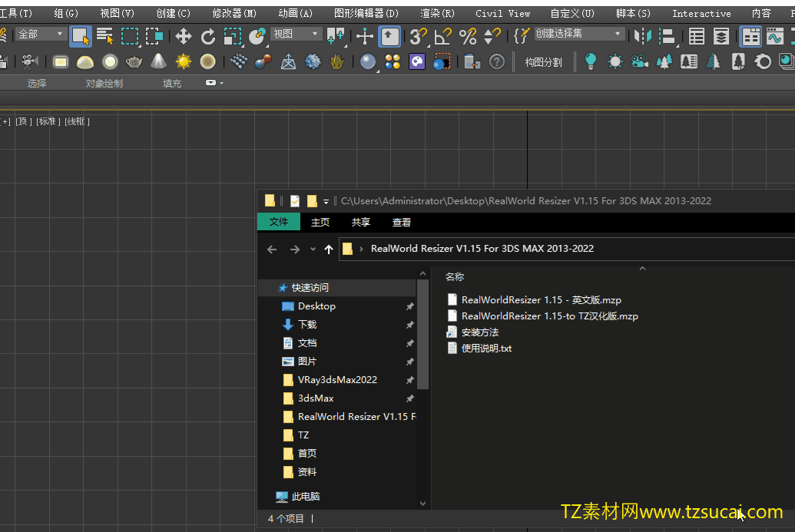Viewport: 795px width, 532px height.
Task: Open the 视图 reference coordinate dropdown
Action: pyautogui.click(x=296, y=34)
